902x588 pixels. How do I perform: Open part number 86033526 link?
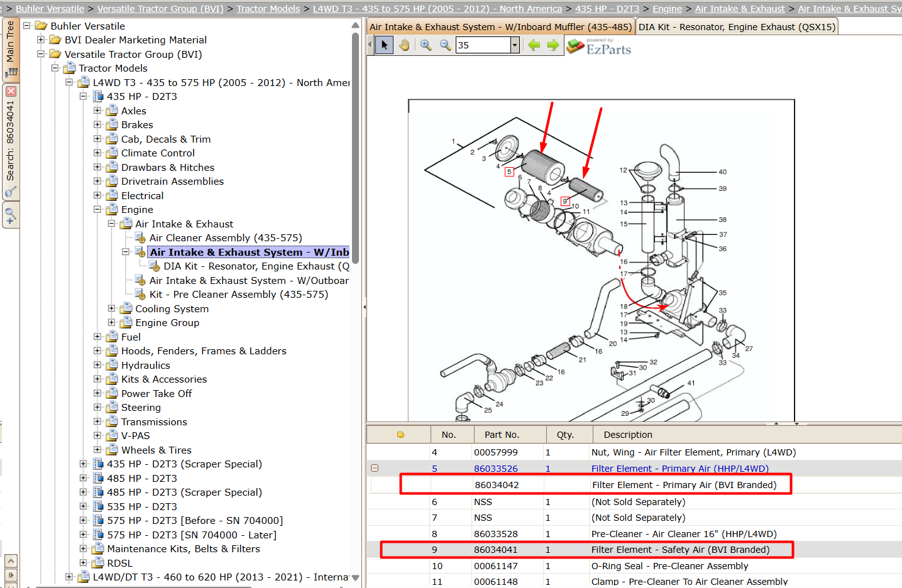coord(496,469)
